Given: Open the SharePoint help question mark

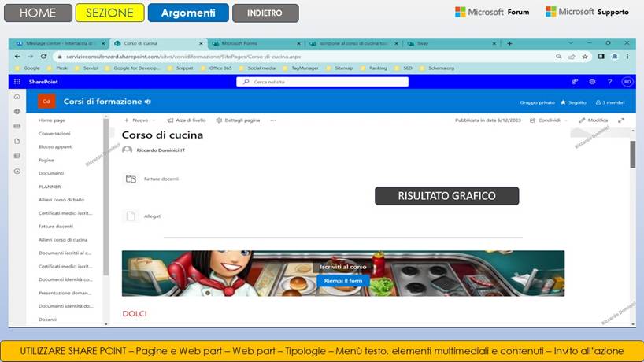Looking at the screenshot, I should (609, 81).
